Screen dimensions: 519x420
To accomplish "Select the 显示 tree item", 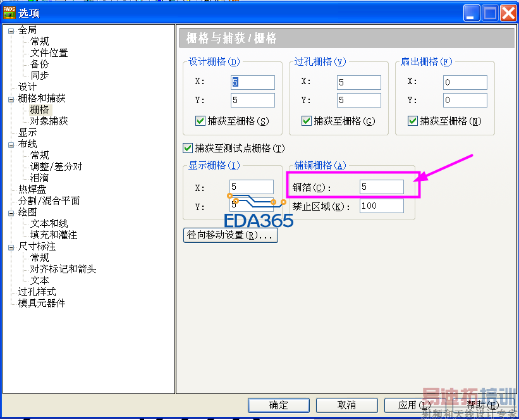I will coord(27,132).
